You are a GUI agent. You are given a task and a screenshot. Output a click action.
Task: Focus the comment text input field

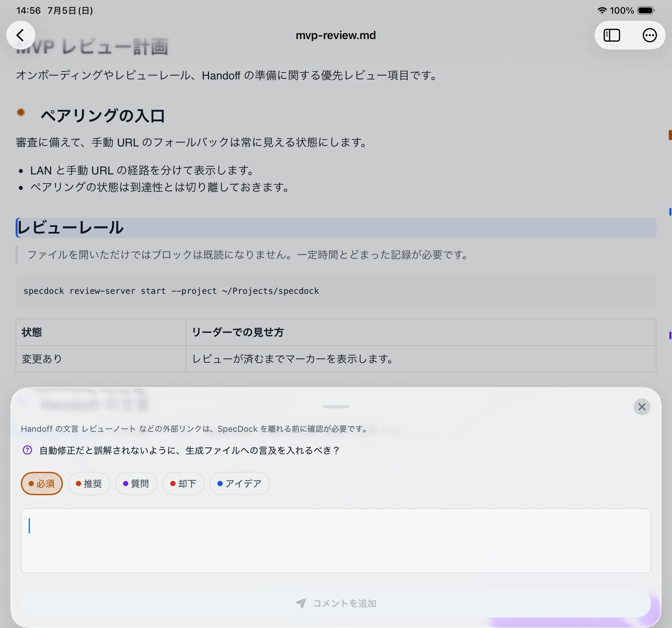(336, 540)
